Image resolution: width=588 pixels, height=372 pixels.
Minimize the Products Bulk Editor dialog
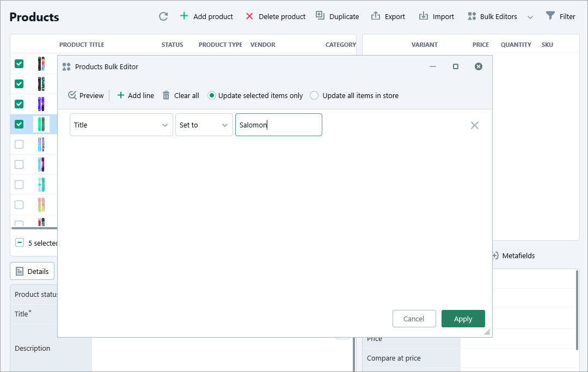click(x=433, y=66)
